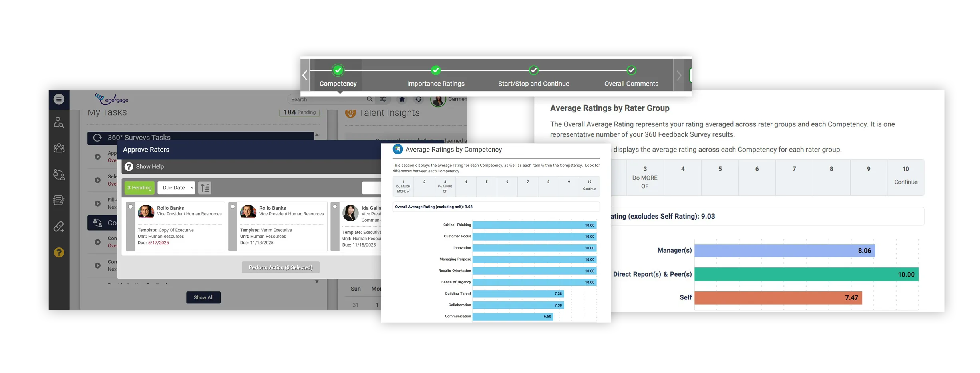
Task: Click the Communication 6.50 competency bar
Action: [513, 317]
